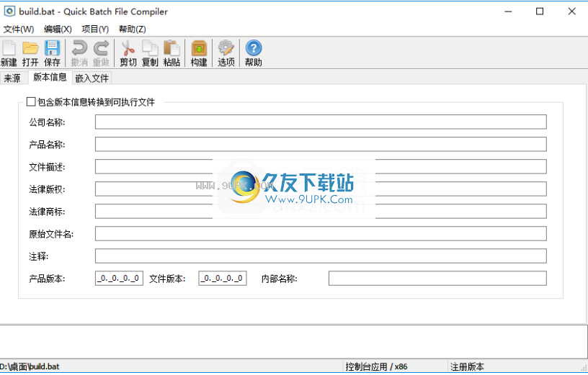Click the output log pane at bottom
This screenshot has height=375, width=588.
(293, 341)
